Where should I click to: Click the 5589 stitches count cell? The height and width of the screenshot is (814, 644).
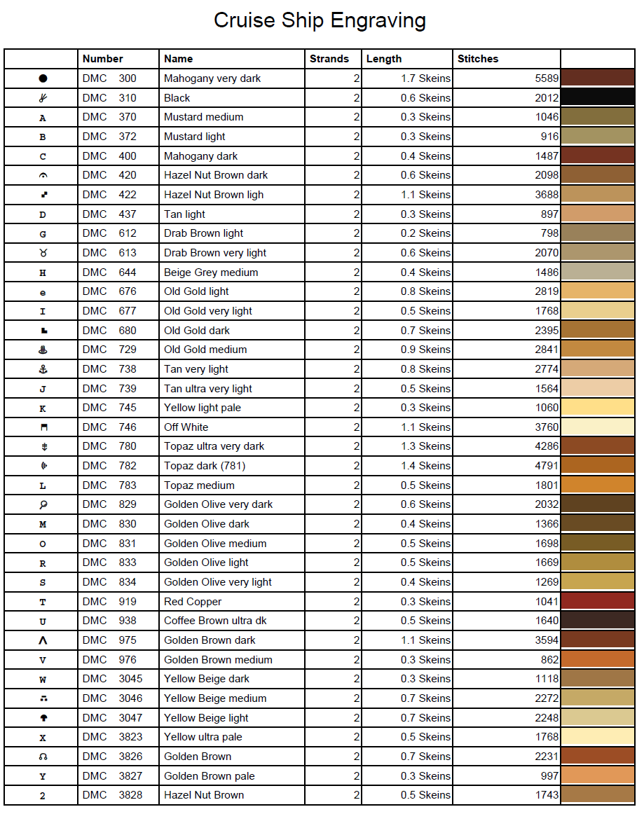546,78
